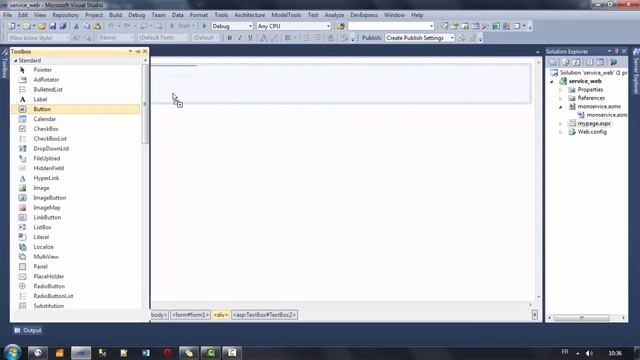Click Solution Explorer horizontal scrollbar
Image resolution: width=640 pixels, height=360 pixels.
coord(582,318)
